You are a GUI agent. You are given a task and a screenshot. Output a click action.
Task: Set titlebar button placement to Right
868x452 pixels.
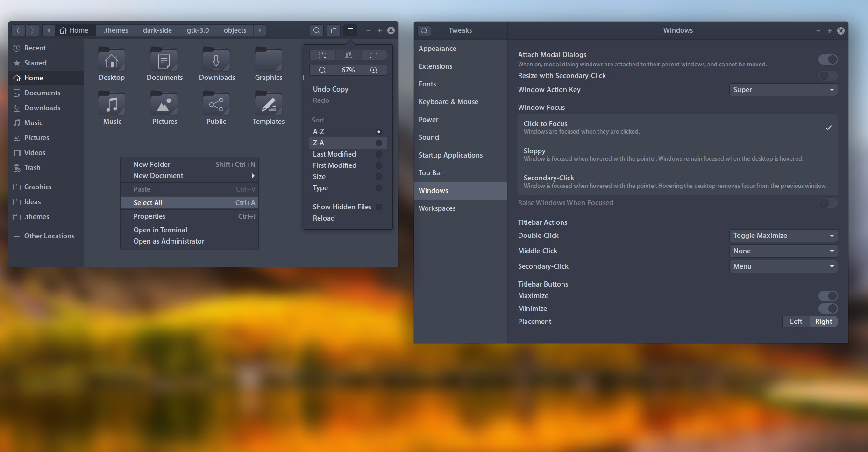(824, 322)
